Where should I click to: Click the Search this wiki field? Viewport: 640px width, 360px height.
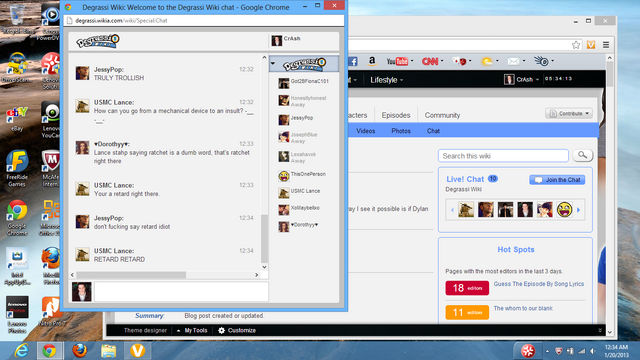(x=503, y=156)
